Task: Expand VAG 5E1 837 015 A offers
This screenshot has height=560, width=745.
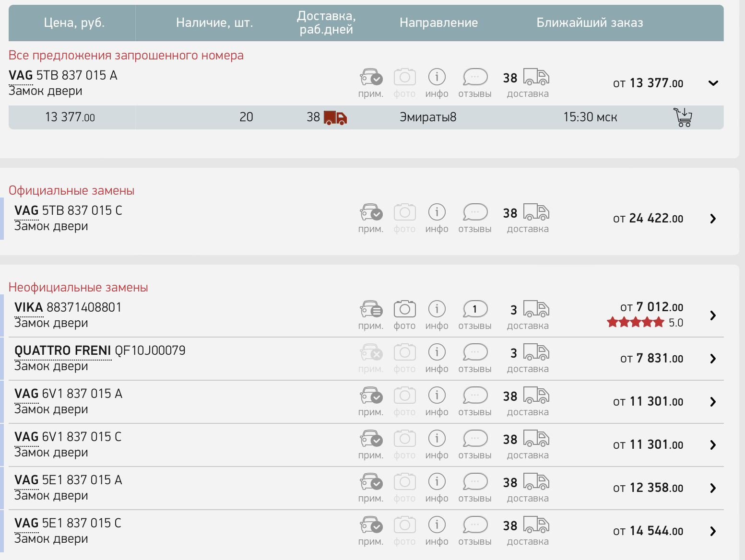Action: [x=713, y=488]
